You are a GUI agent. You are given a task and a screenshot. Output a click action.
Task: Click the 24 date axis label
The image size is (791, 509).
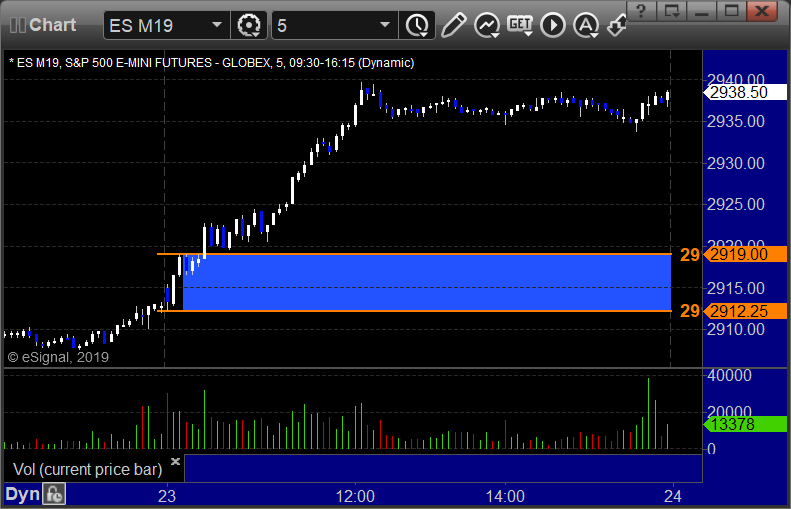(672, 496)
